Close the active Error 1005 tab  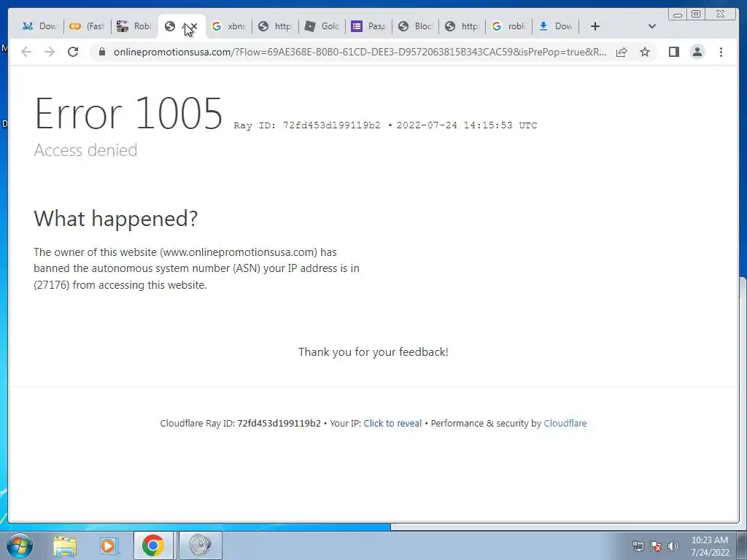pos(194,26)
